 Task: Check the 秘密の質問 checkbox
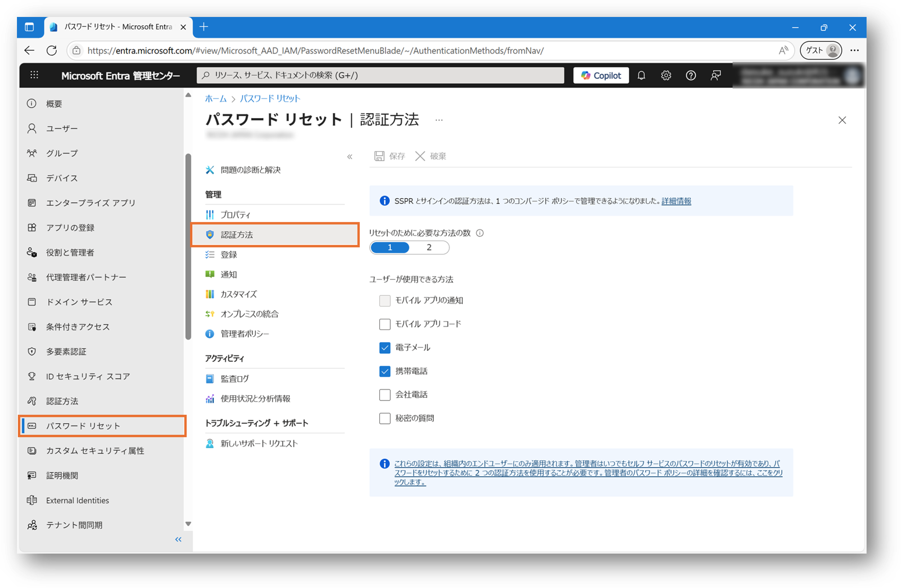pos(385,418)
